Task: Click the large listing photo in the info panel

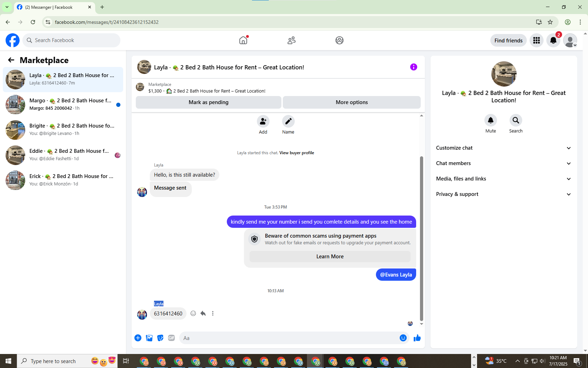Action: click(504, 74)
